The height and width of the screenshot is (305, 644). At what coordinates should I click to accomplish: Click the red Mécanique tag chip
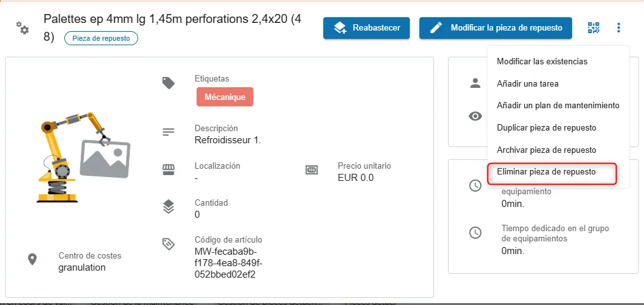(x=225, y=97)
